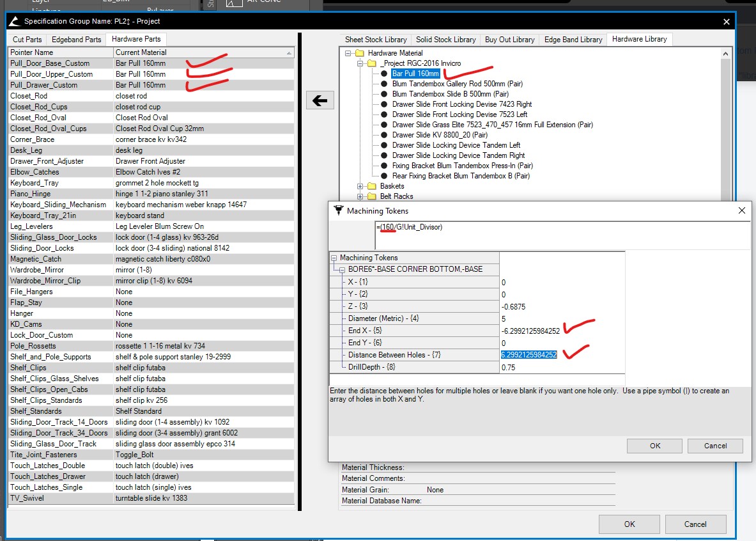The width and height of the screenshot is (756, 541).
Task: Click the Current Material column sort arrow
Action: pyautogui.click(x=289, y=52)
